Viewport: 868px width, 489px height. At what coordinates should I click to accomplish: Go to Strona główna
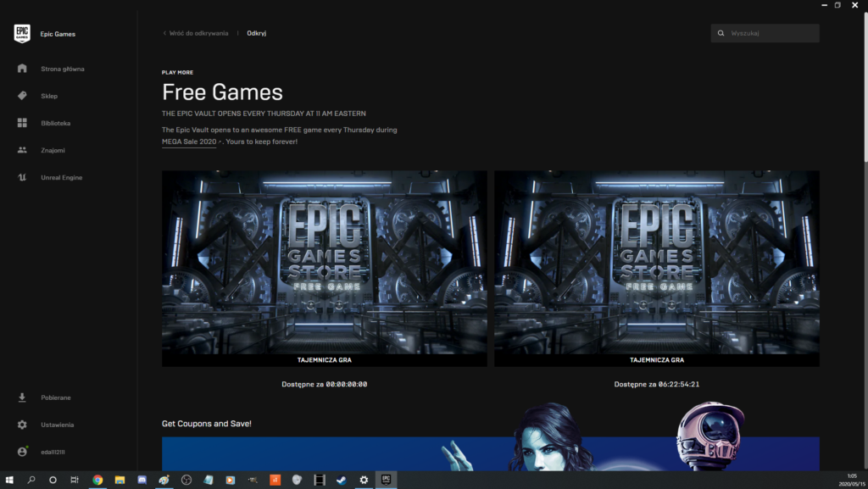(63, 69)
